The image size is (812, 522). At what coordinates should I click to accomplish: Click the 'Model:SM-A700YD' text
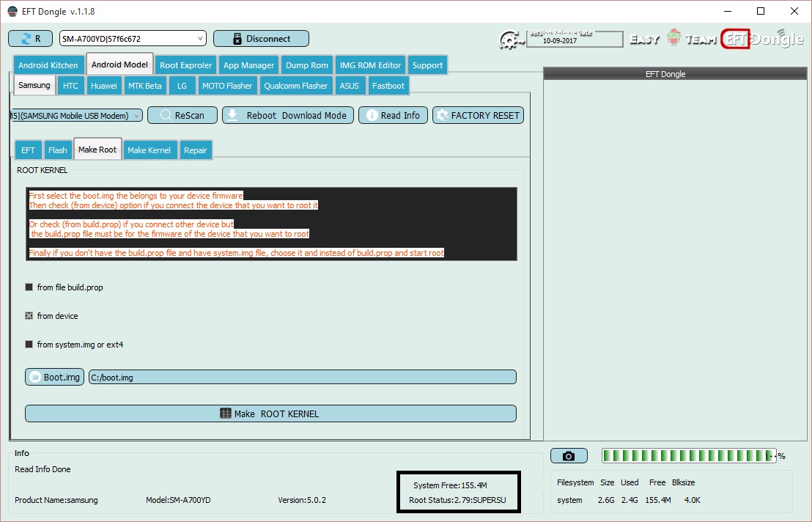coord(178,500)
